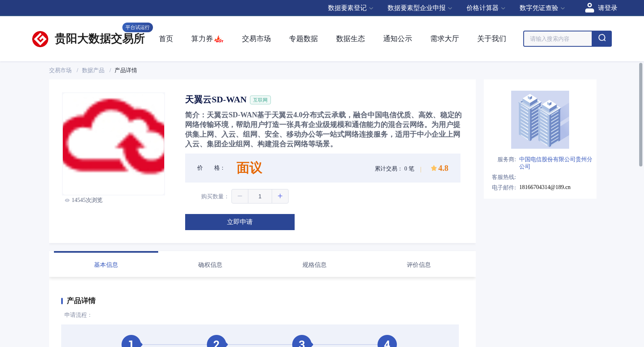Click the email 18166704314@189.cn
The width and height of the screenshot is (644, 347).
(545, 187)
